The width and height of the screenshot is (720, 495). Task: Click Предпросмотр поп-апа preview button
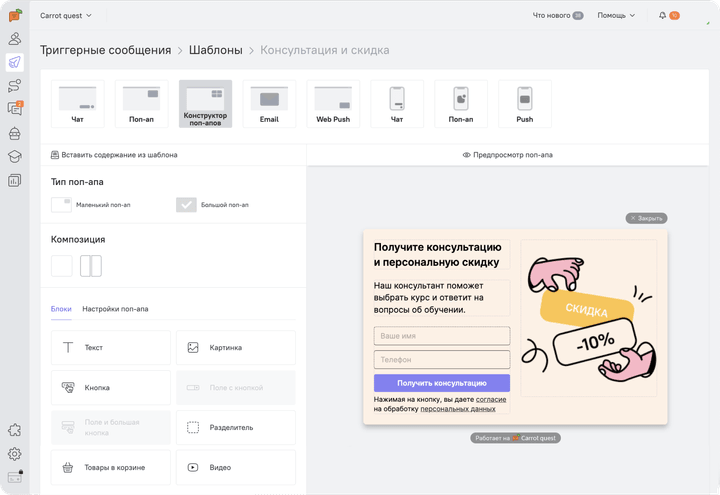507,155
